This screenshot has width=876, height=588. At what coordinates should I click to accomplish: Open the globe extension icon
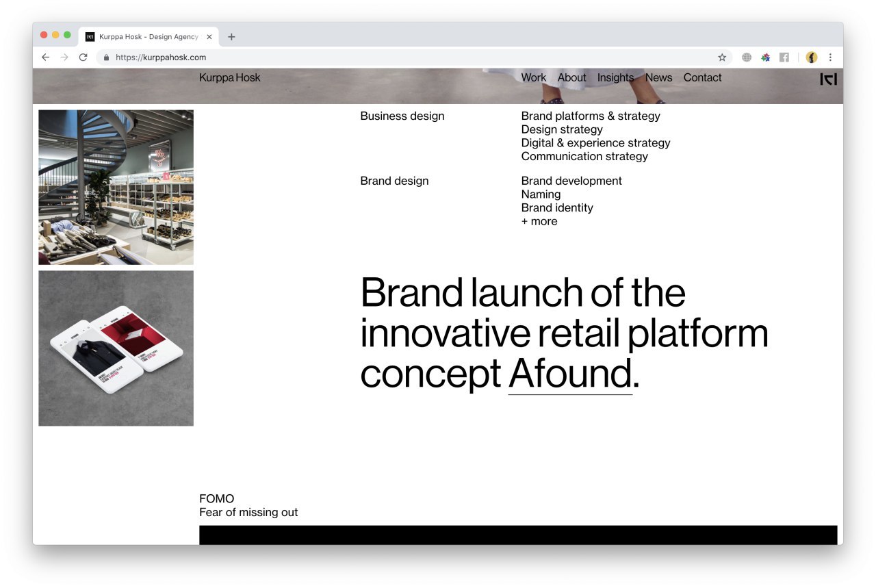click(747, 57)
